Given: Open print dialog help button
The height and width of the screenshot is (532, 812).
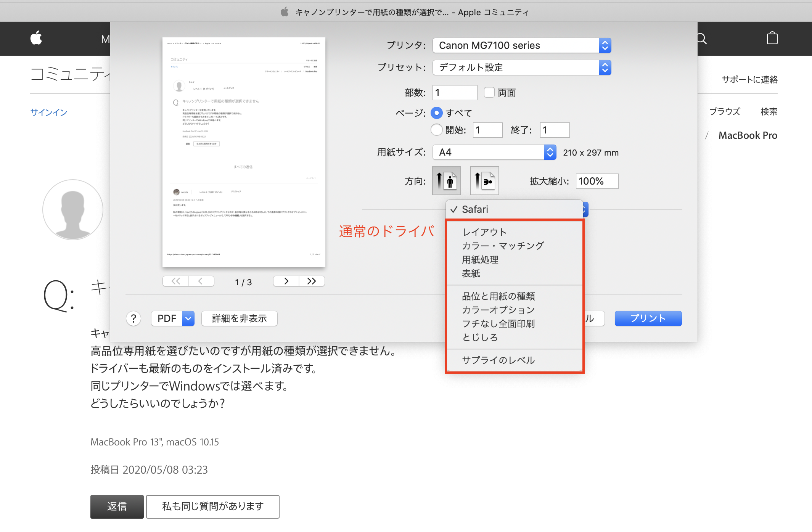Looking at the screenshot, I should coord(133,318).
